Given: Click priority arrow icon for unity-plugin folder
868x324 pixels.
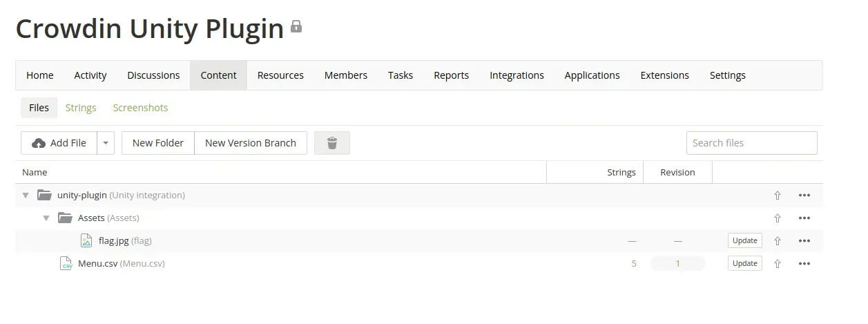Looking at the screenshot, I should pyautogui.click(x=778, y=196).
